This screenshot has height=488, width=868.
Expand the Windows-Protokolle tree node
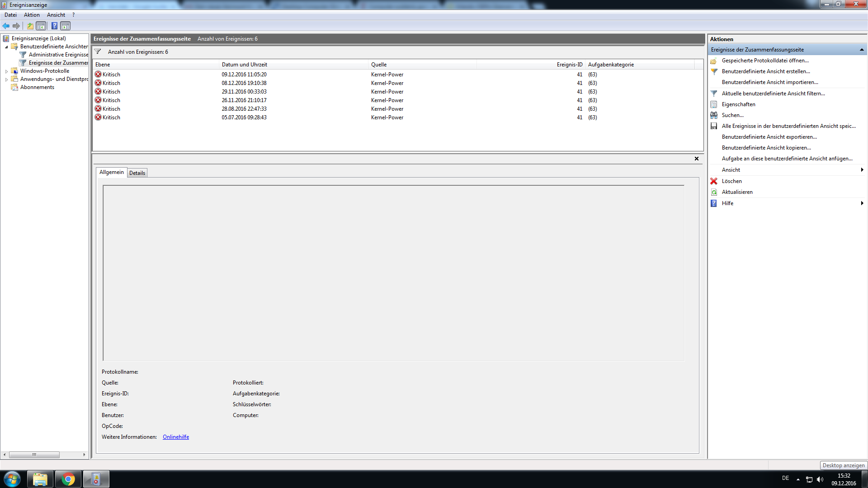point(6,71)
